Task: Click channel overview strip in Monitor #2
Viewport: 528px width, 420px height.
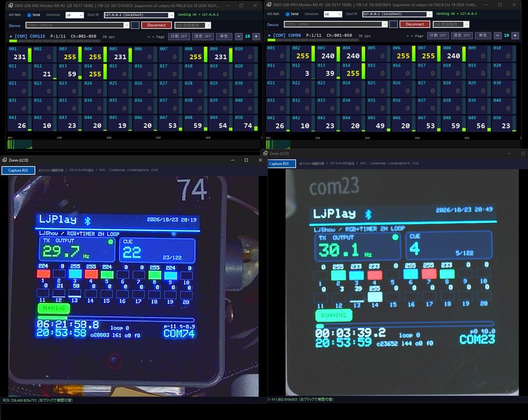Action: pyautogui.click(x=393, y=144)
